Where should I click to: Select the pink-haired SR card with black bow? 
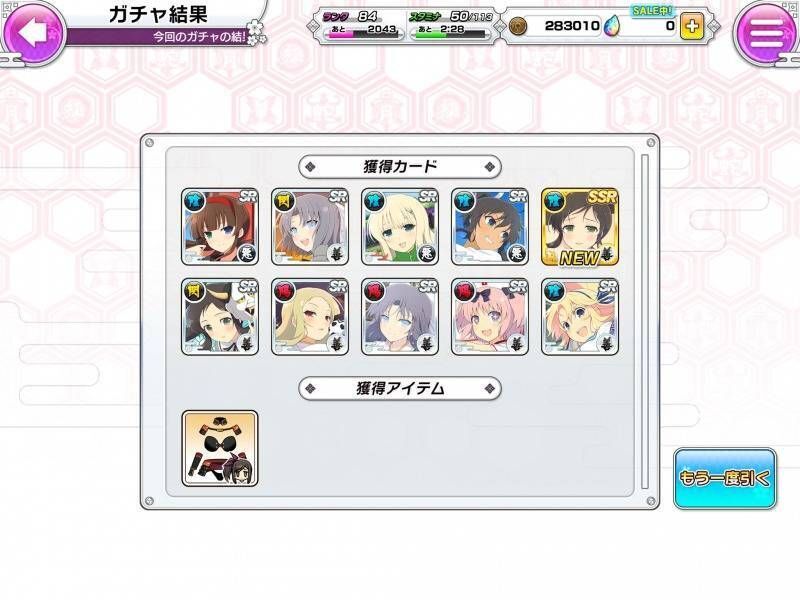click(x=490, y=317)
